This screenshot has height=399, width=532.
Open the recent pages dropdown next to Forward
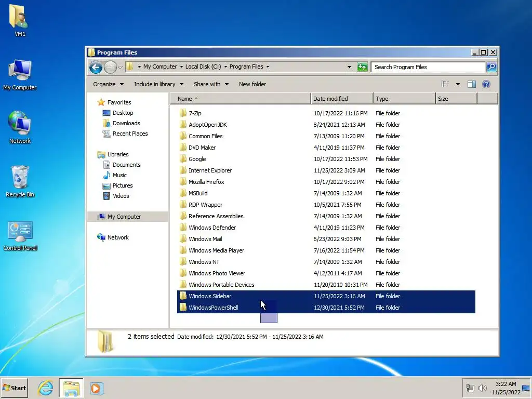coord(120,68)
